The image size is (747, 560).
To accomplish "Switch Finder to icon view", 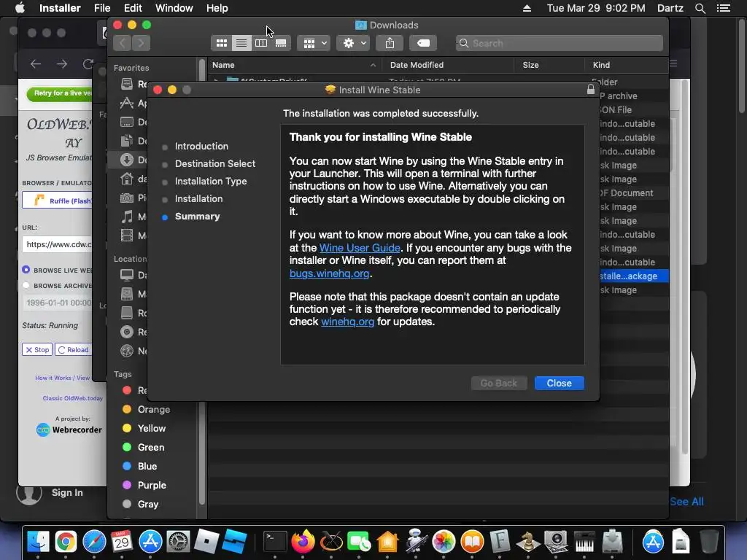I will pos(222,43).
